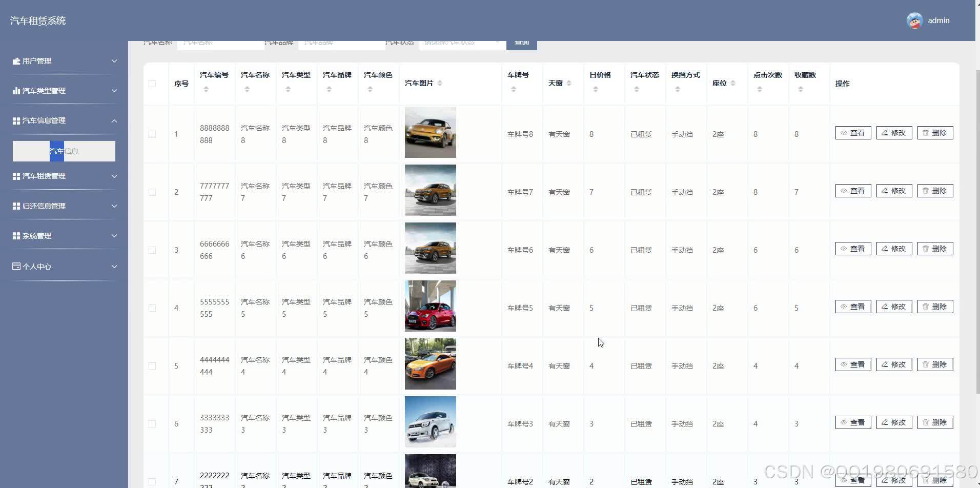Sort by 天窗 column arrows
The height and width of the screenshot is (488, 980).
tap(569, 83)
